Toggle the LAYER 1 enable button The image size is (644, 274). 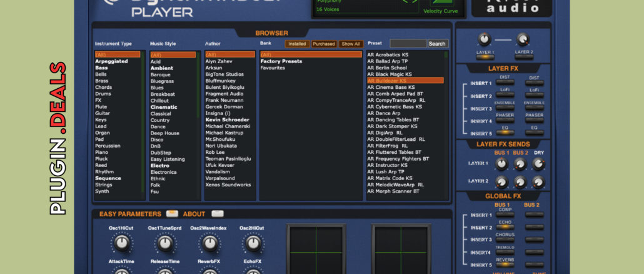485,57
